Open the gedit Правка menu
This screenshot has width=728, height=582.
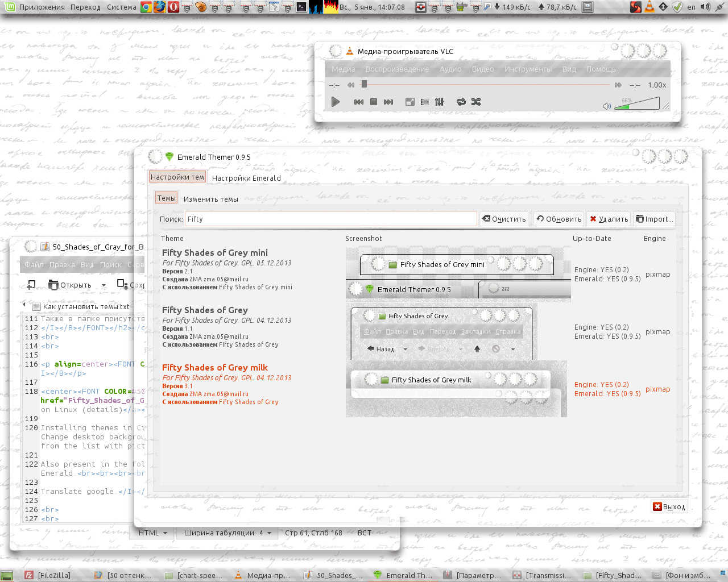click(62, 265)
